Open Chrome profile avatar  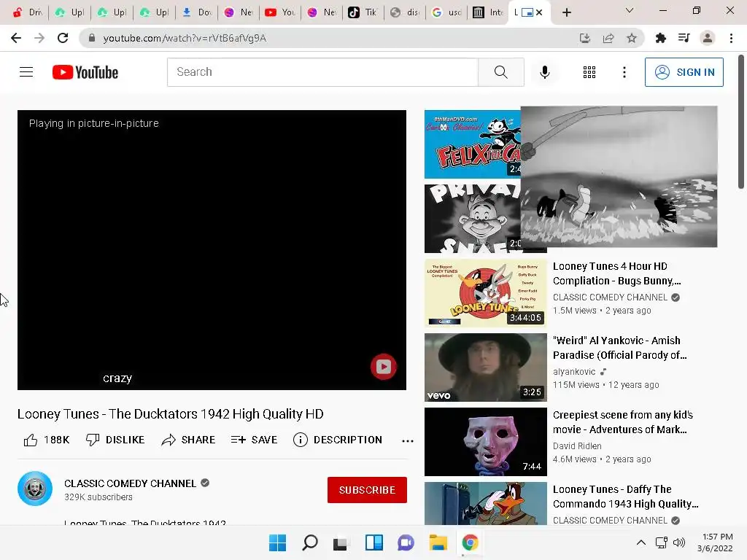tap(708, 38)
